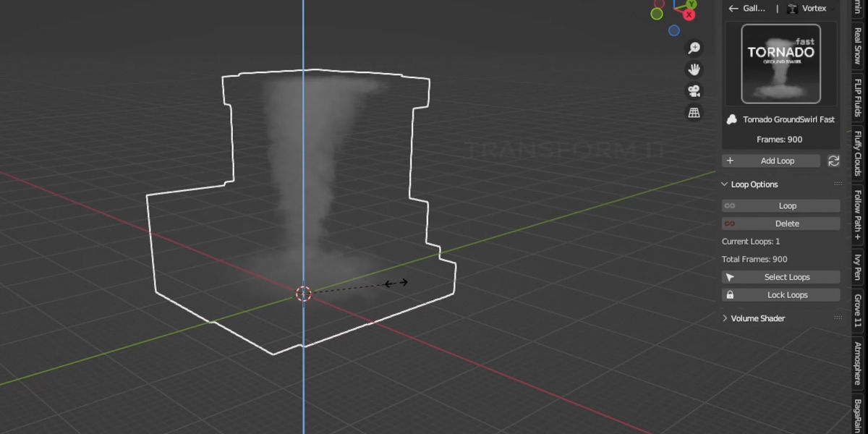
Task: Click the 3D cursor at world origin
Action: pyautogui.click(x=303, y=293)
